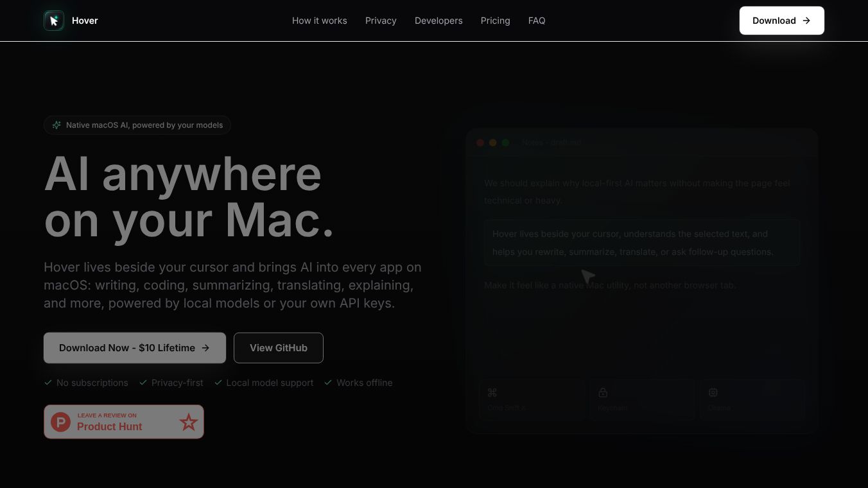Click the checkmark beside Privacy-first
This screenshot has height=488, width=868.
(x=143, y=383)
